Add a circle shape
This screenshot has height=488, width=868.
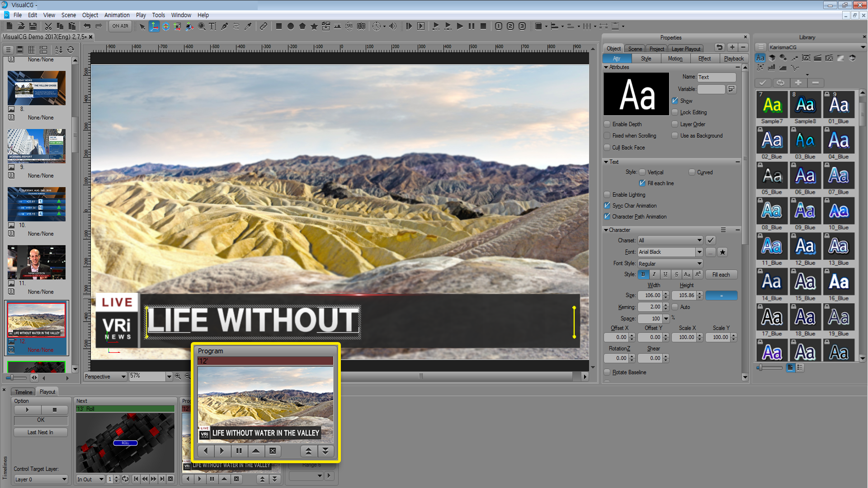pos(291,26)
